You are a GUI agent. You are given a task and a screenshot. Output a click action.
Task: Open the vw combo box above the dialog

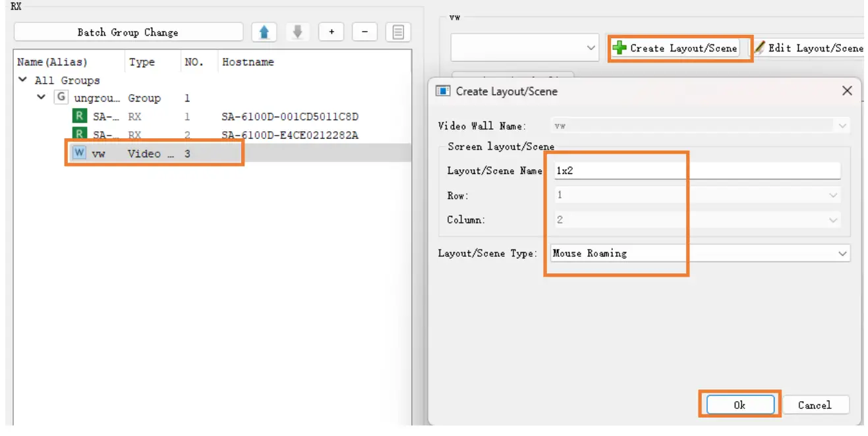(525, 48)
